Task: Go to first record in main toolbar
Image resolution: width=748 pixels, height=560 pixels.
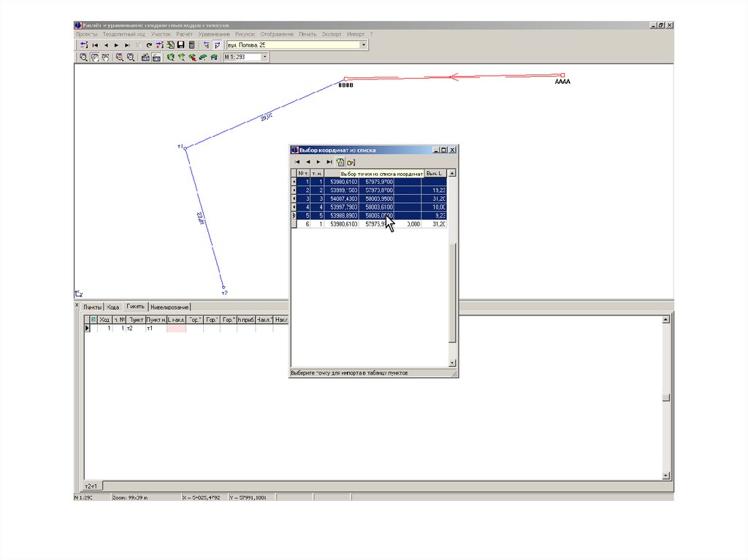Action: [95, 45]
